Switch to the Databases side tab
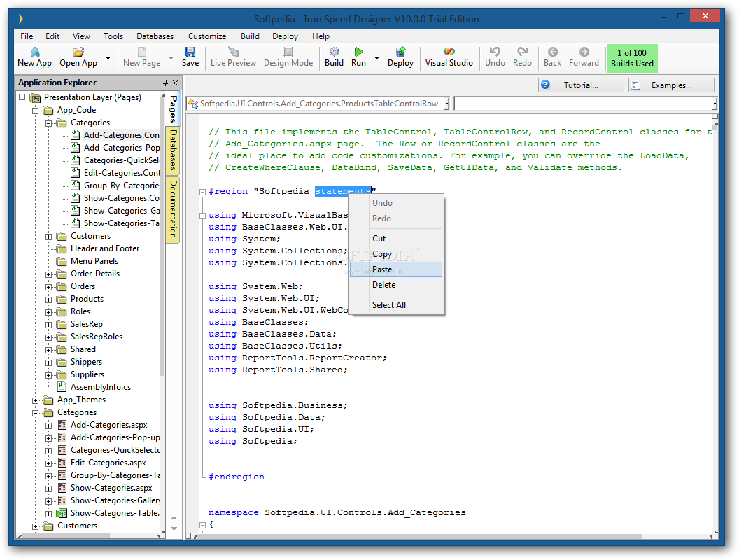Image resolution: width=739 pixels, height=560 pixels. (173, 150)
